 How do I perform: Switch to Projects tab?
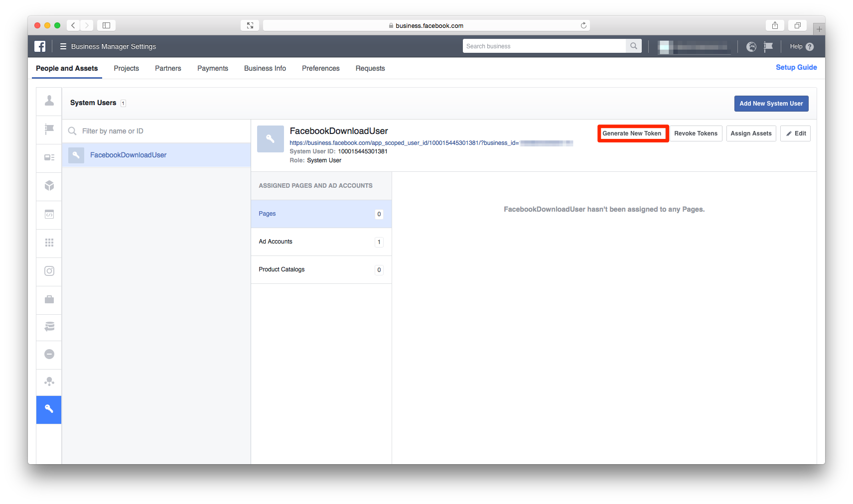pos(126,68)
